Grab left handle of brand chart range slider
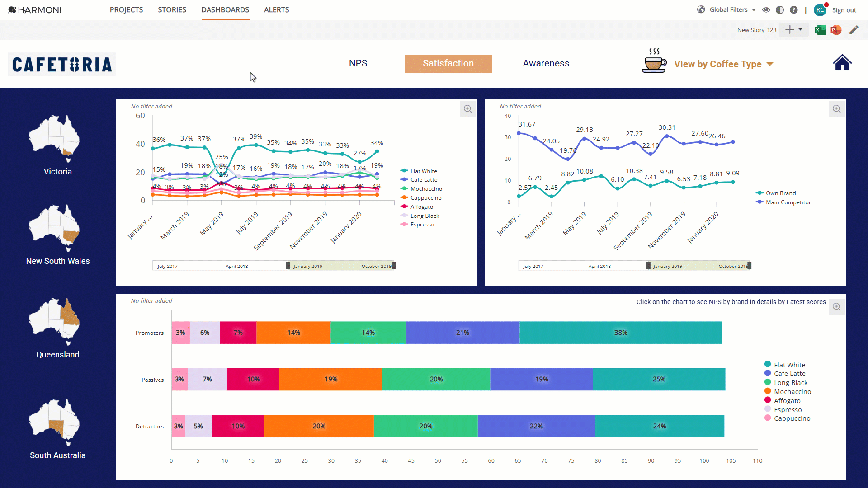The height and width of the screenshot is (488, 868). point(648,265)
